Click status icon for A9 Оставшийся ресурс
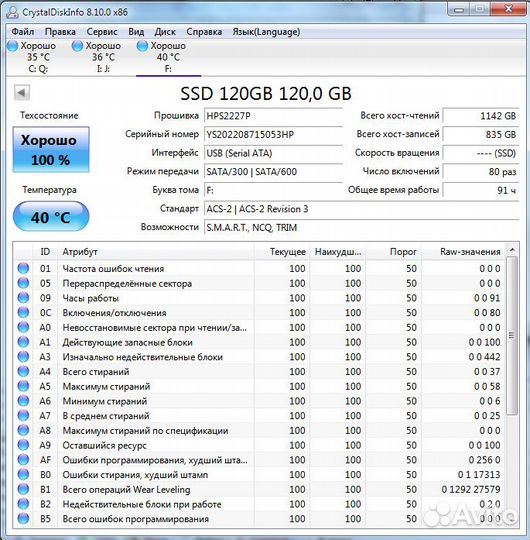Screen dimensions: 530x540 click(x=23, y=445)
